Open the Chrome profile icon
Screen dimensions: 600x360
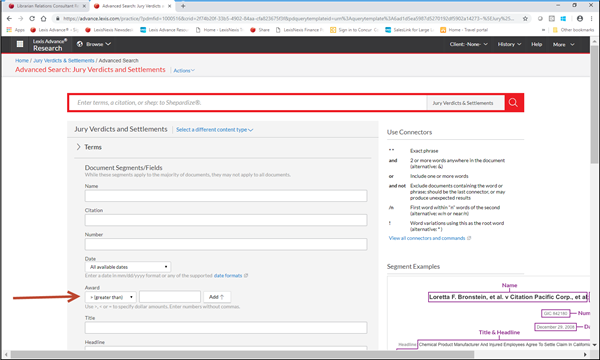click(x=580, y=18)
